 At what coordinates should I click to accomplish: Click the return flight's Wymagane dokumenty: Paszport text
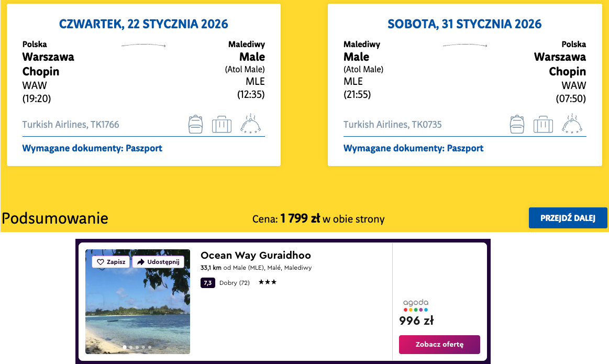click(413, 148)
